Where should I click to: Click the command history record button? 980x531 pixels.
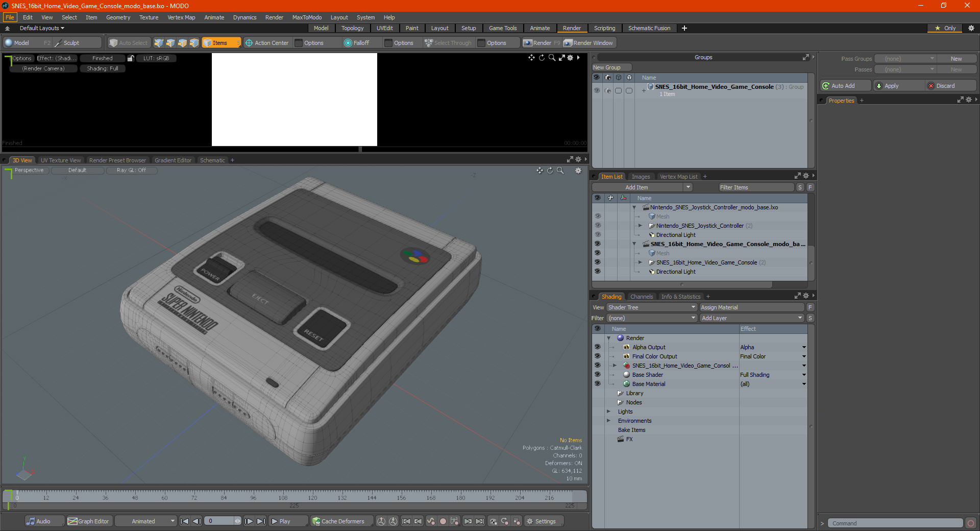click(x=971, y=523)
